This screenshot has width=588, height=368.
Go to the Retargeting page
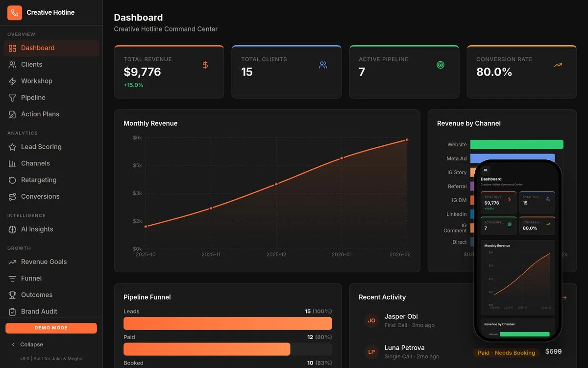pyautogui.click(x=51, y=180)
